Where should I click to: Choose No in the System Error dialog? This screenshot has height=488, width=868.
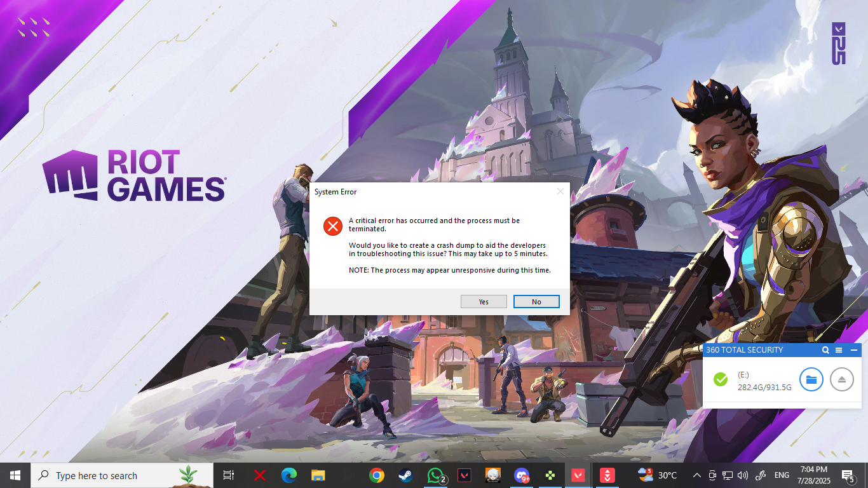coord(536,301)
